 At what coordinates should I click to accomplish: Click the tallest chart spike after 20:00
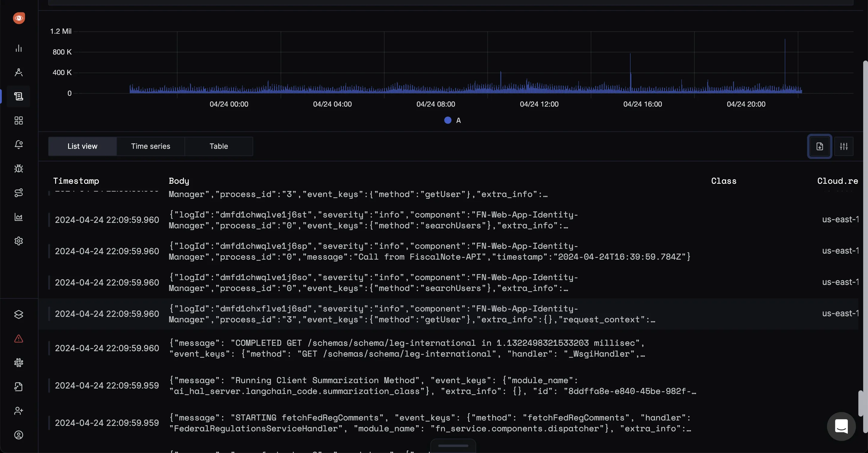coord(785,66)
